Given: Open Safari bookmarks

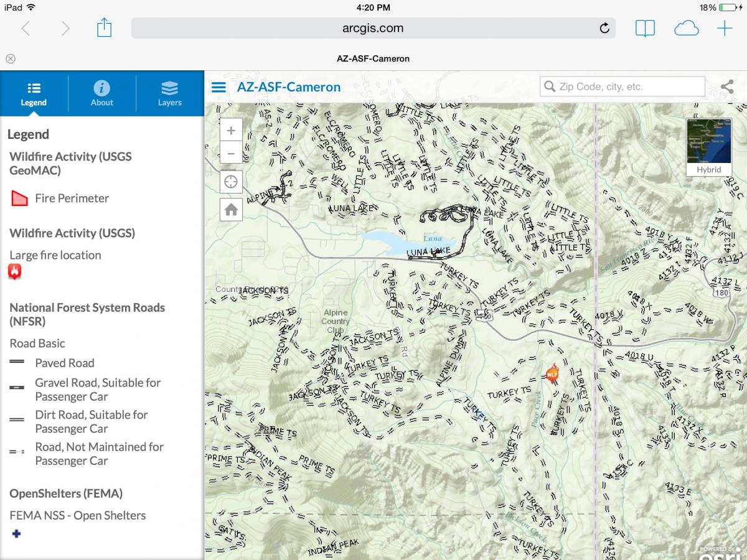Looking at the screenshot, I should [645, 28].
